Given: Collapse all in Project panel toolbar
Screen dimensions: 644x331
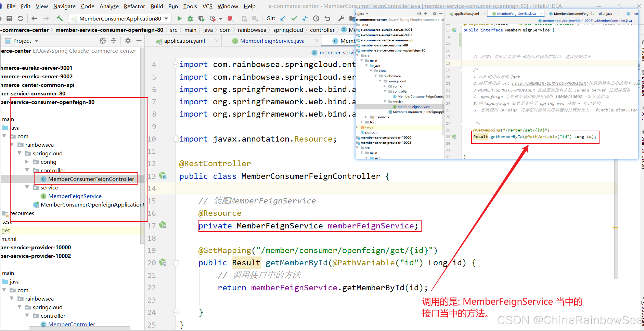Looking at the screenshot, I should click(114, 41).
